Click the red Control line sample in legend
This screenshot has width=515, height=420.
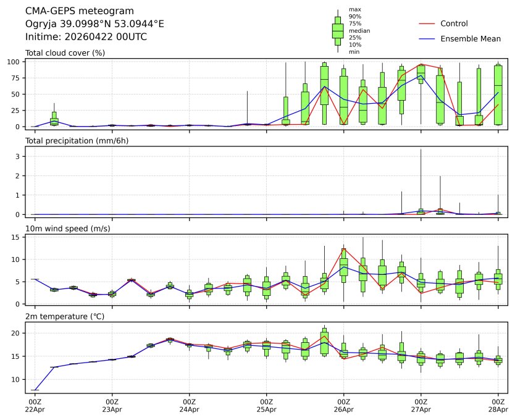tap(427, 23)
